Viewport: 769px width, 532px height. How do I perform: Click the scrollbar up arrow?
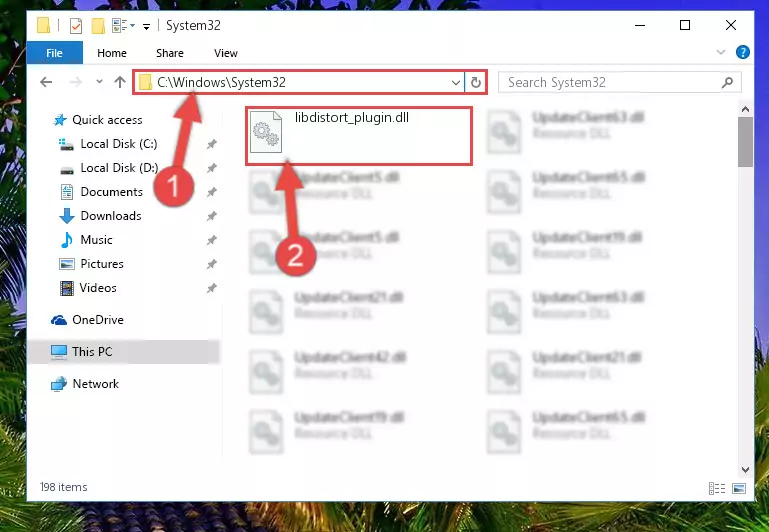(x=745, y=109)
